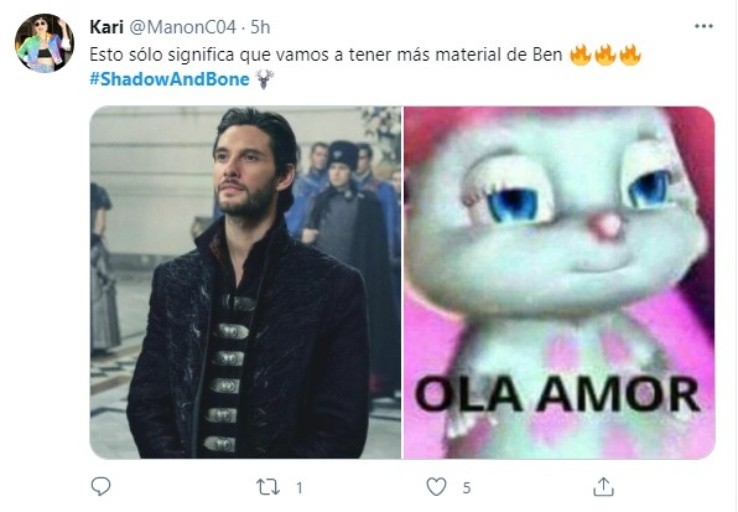View the photo of the man in black coat
Screen dimensions: 738x512
245,282
